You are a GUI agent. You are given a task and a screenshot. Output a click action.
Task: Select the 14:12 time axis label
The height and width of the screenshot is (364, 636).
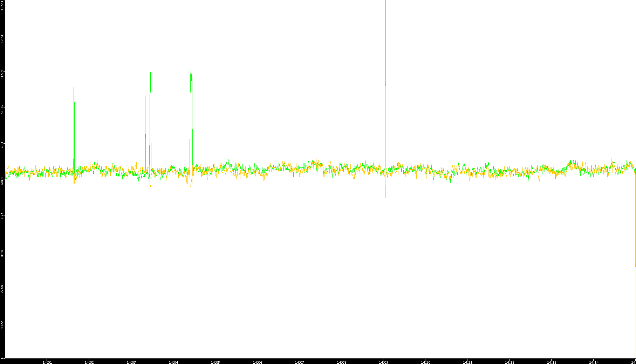point(510,362)
